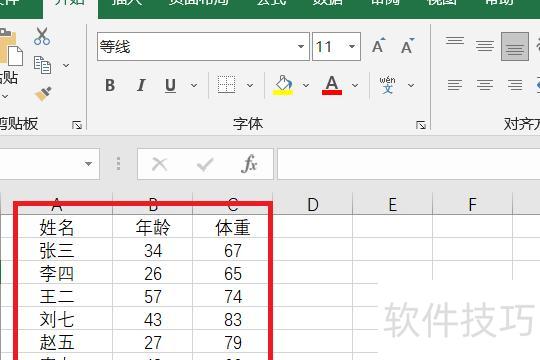Select age cell with value 43
540x360 pixels.
pos(153,319)
